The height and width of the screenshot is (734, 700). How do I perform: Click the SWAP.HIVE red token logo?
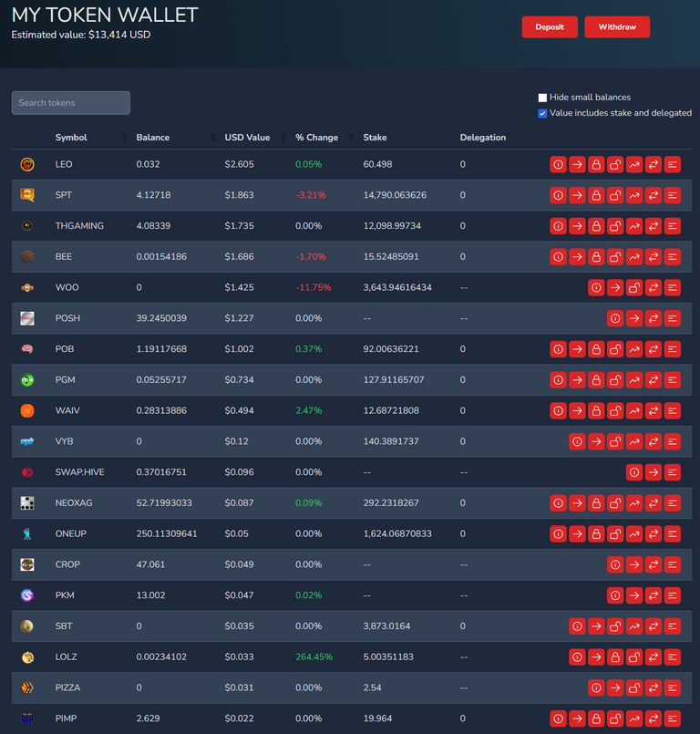[27, 472]
